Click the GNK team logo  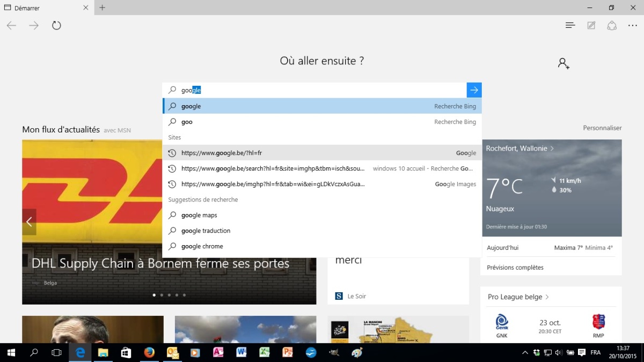click(502, 321)
